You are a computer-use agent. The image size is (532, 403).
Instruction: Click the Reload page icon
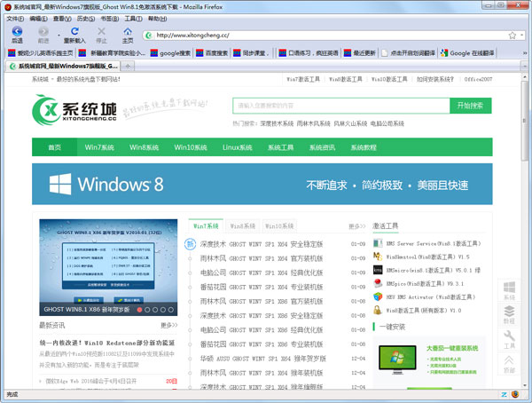[x=74, y=31]
